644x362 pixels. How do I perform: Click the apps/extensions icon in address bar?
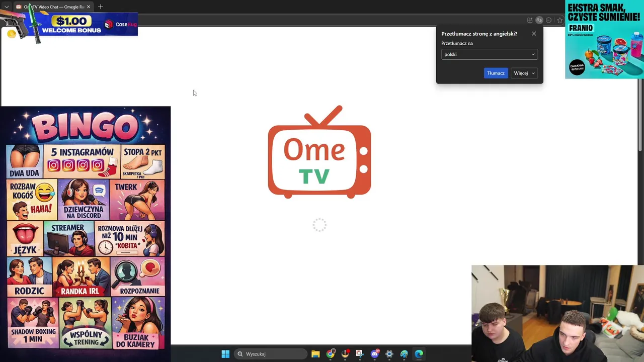coord(530,20)
